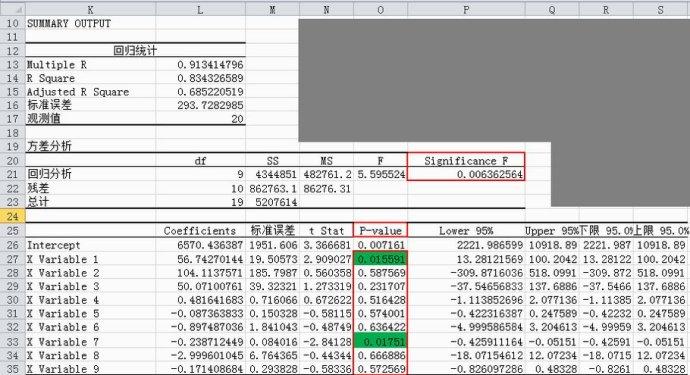Click the 回归统计 heading cell
The width and height of the screenshot is (690, 375).
[135, 51]
